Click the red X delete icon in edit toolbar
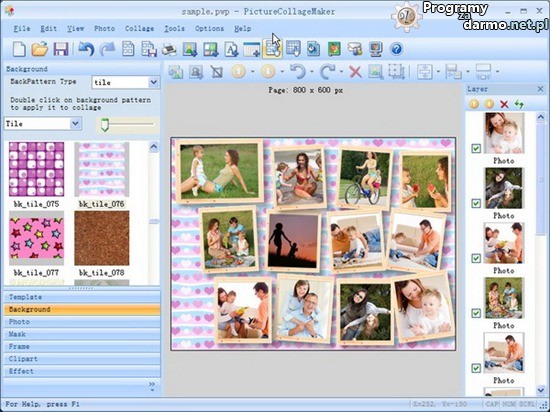Viewport: 550px width, 412px height. click(x=355, y=72)
